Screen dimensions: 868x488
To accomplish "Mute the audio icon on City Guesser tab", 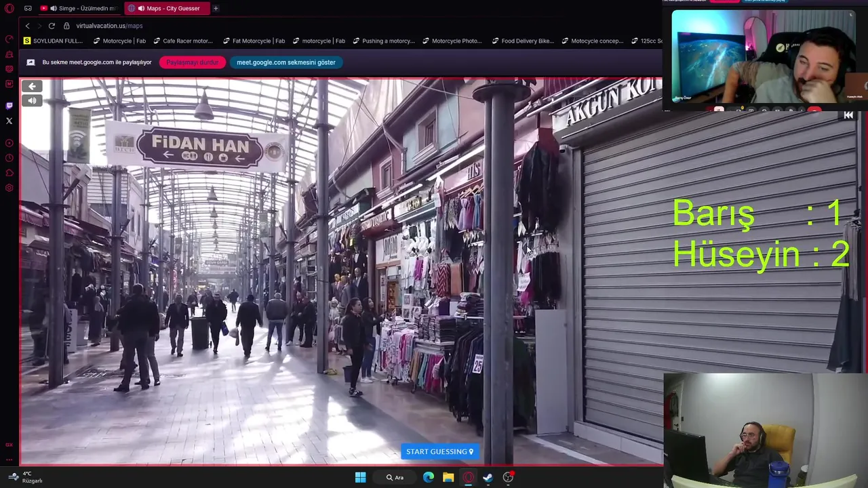I will click(x=140, y=8).
